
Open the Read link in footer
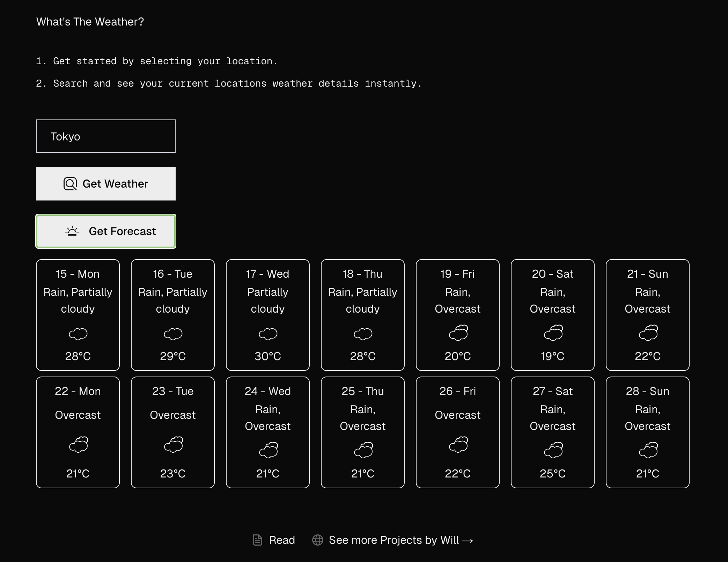[x=281, y=540]
